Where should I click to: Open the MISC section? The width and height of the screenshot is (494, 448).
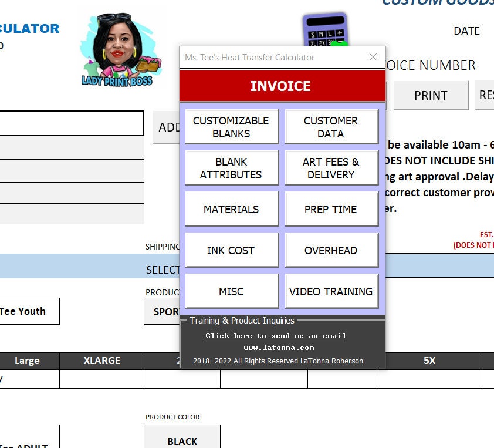click(x=231, y=291)
